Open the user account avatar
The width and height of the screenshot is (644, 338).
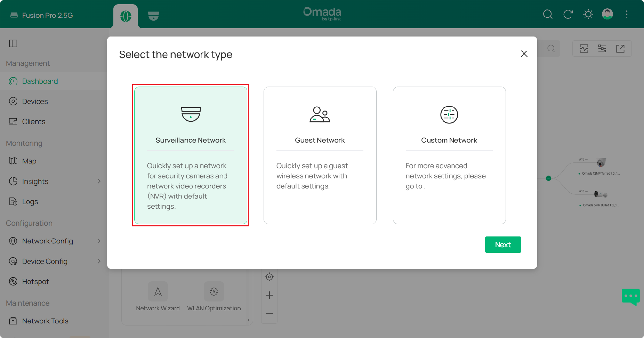click(607, 14)
